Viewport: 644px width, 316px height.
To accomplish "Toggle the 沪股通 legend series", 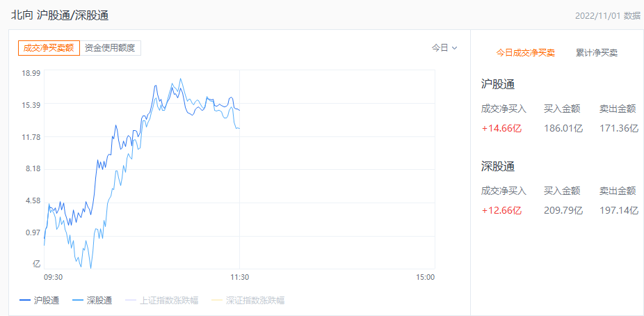I will [x=46, y=301].
